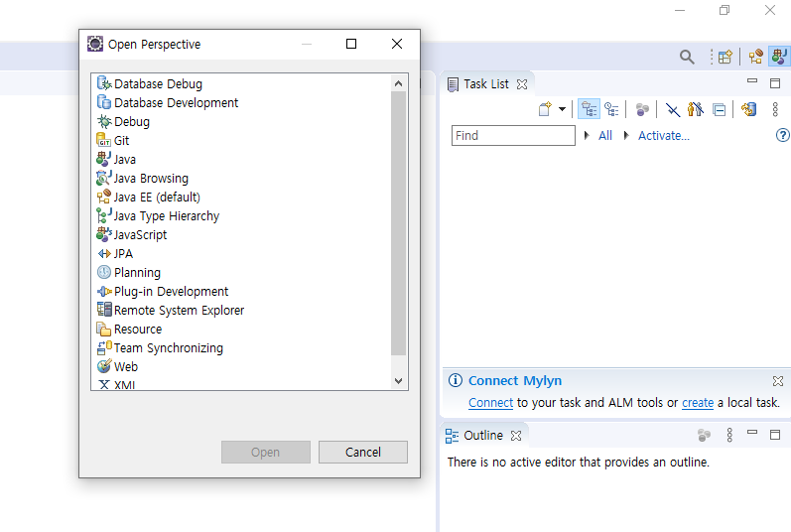
Task: Pick Plug-in Development perspective
Action: (x=163, y=291)
